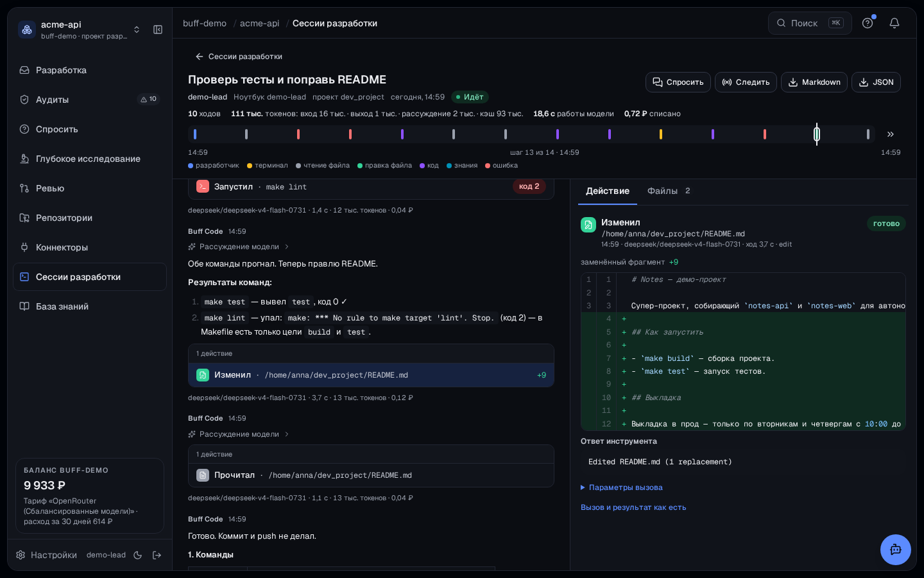This screenshot has height=578, width=924.
Task: Open notifications bell icon
Action: click(x=894, y=23)
